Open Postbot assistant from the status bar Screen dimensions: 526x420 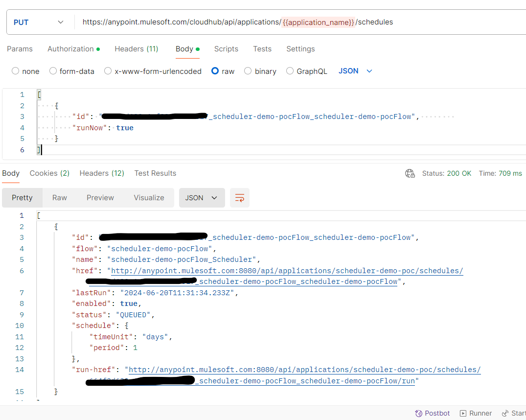[x=433, y=413]
